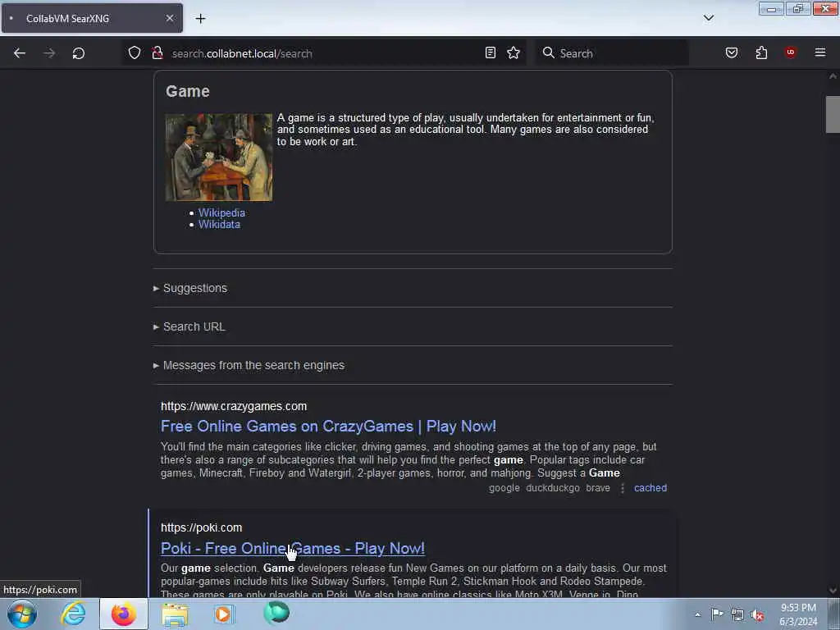Open Wikipedia link in Game infobox
The width and height of the screenshot is (840, 630).
click(221, 212)
